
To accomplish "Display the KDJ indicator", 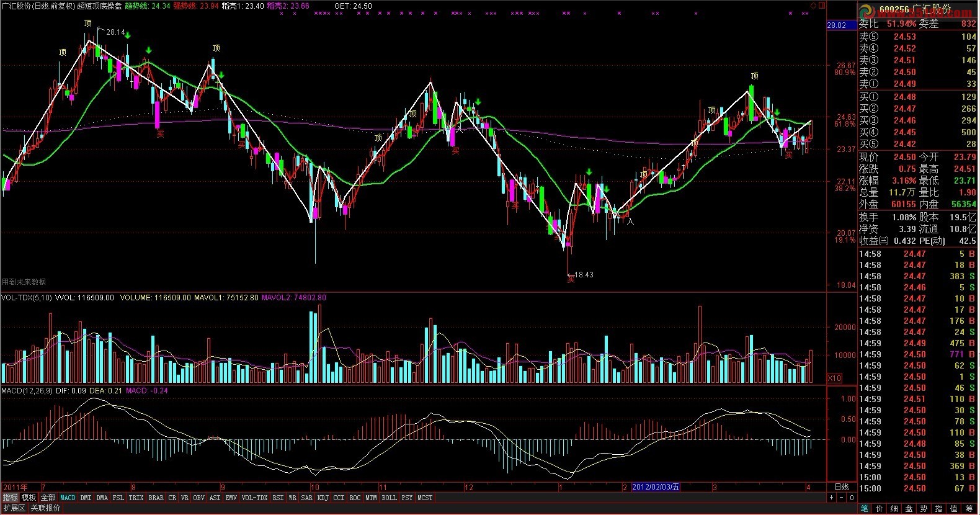I will [323, 498].
